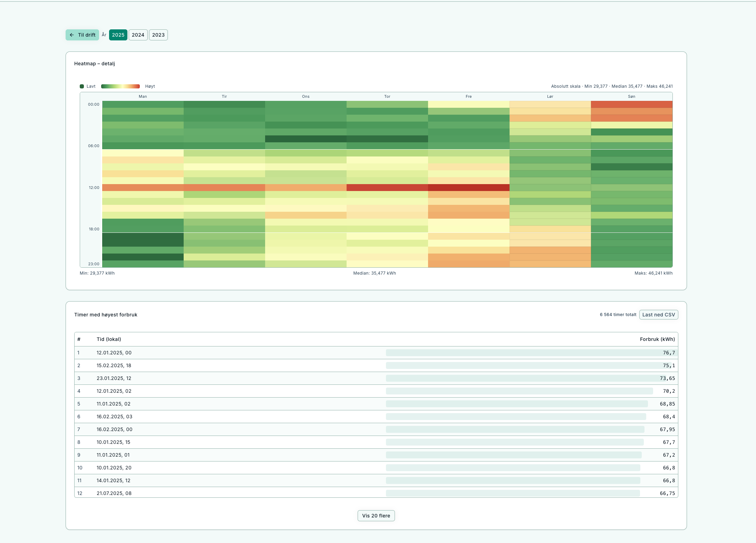
Task: Click the red Sunday 00:00 heatmap cell
Action: click(631, 104)
